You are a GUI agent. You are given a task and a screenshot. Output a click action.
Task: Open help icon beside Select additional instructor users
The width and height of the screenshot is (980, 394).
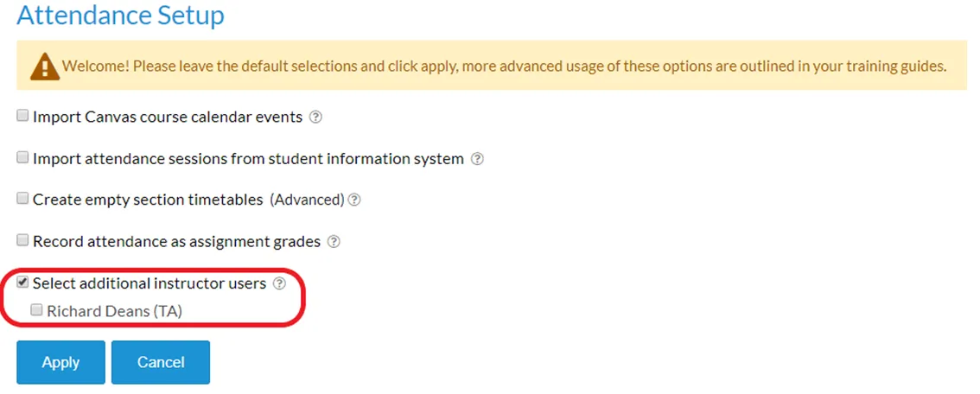click(279, 283)
